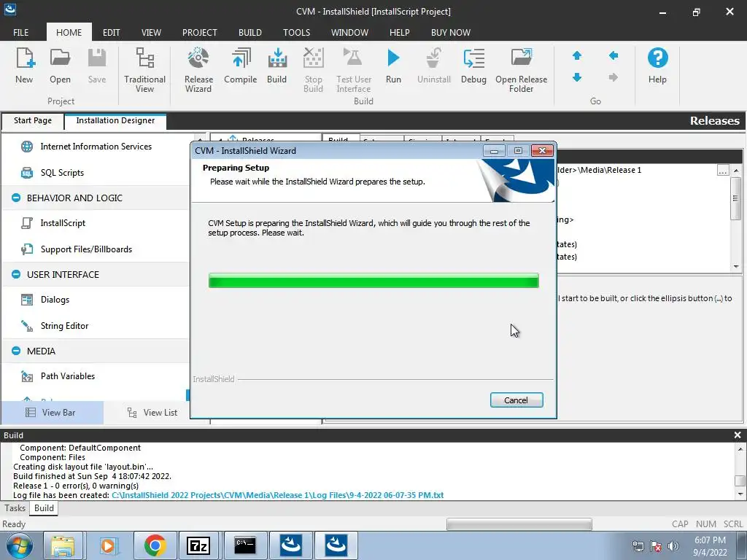Click the status bar progress indicator
747x560 pixels.
point(519,524)
